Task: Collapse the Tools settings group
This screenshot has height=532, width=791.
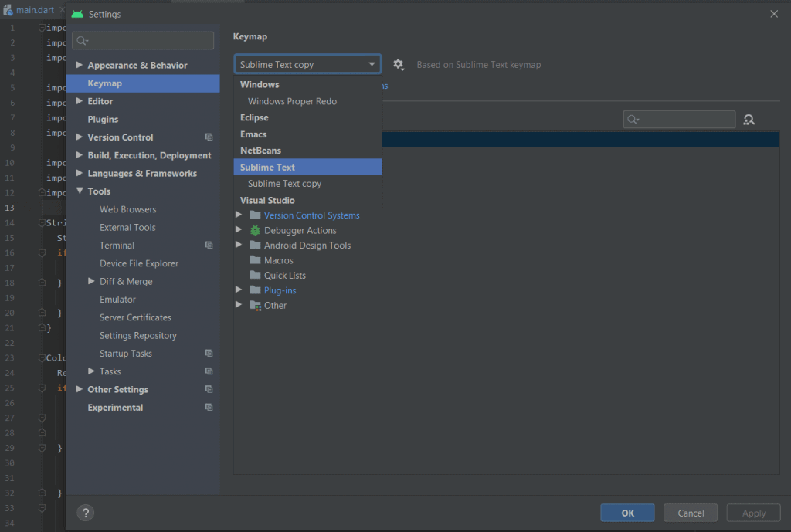Action: click(x=80, y=191)
